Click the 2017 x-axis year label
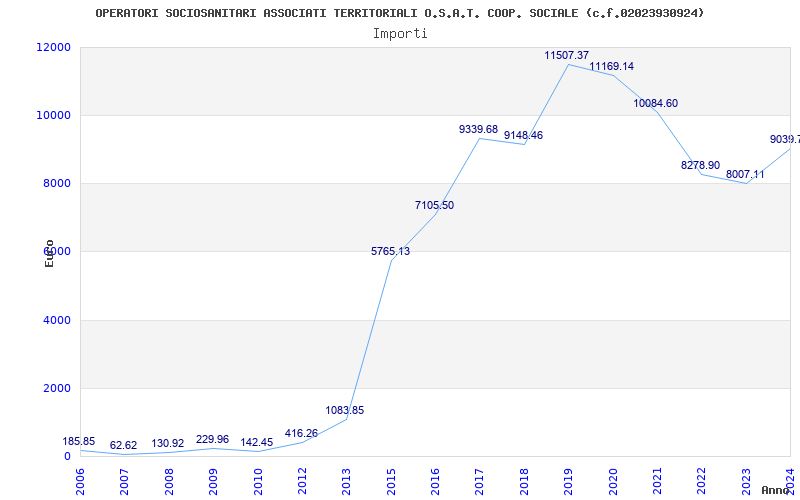This screenshot has height=500, width=800. pos(480,481)
